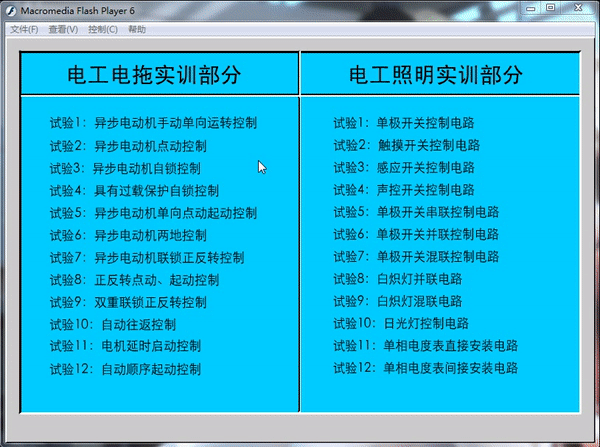This screenshot has height=447, width=600.
Task: Open 试验6: 异步电动机两地控制
Action: [128, 235]
